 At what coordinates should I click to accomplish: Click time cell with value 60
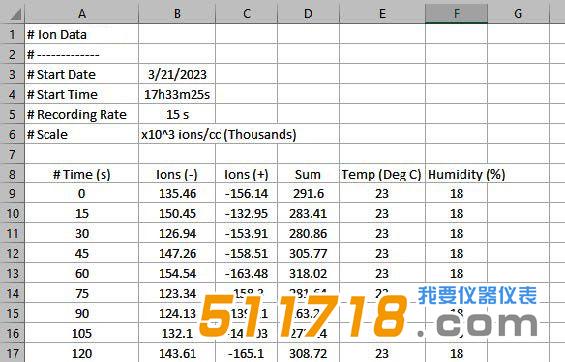tap(82, 273)
